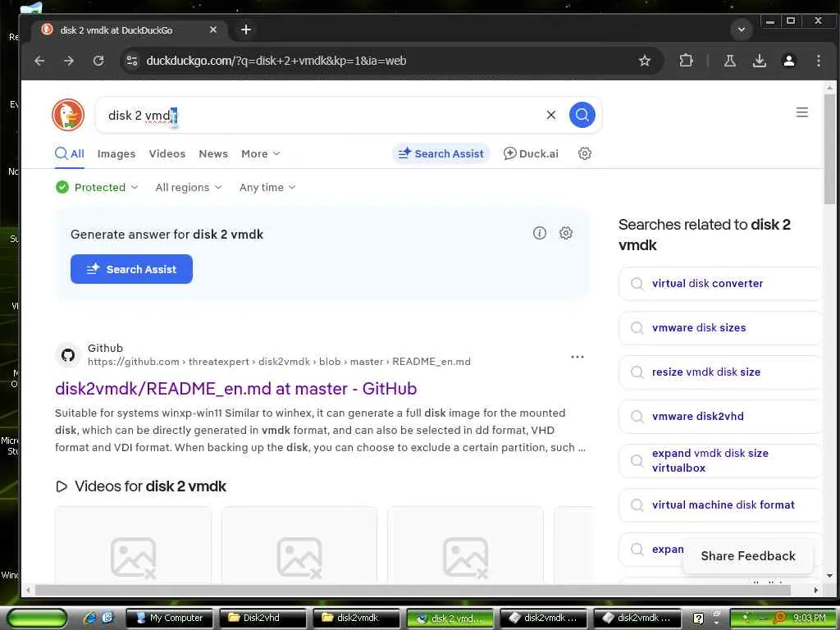This screenshot has width=840, height=630.
Task: Open the first video thumbnail
Action: click(x=134, y=546)
